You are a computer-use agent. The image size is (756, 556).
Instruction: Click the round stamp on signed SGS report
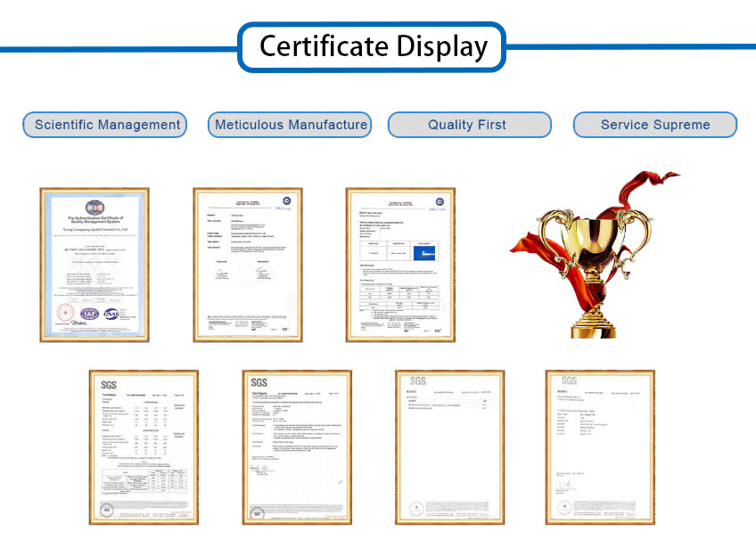pos(258,513)
